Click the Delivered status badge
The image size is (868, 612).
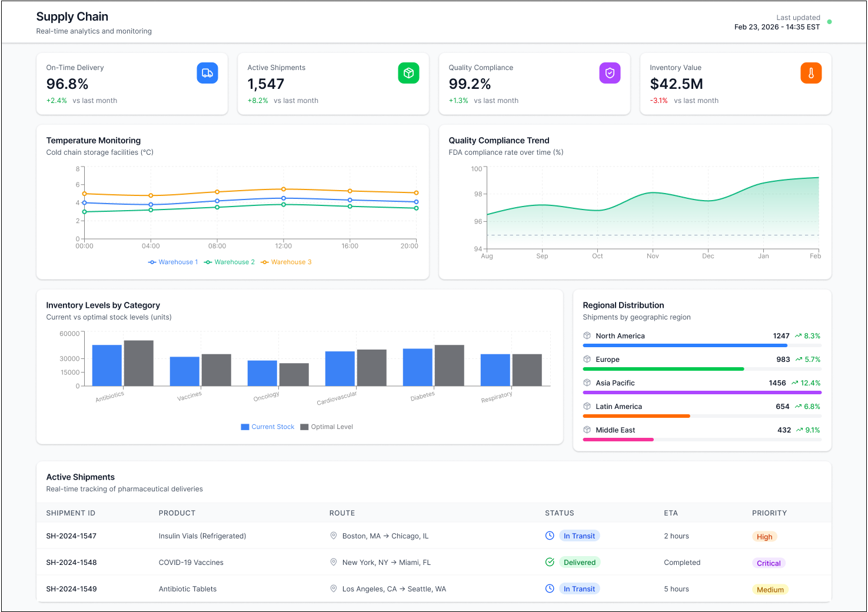(x=580, y=562)
